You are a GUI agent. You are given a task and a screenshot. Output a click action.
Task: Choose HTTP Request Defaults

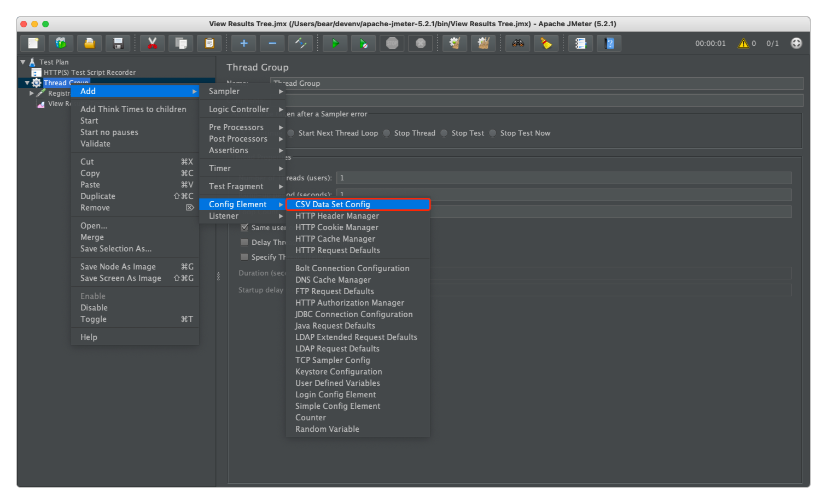[x=358, y=250]
